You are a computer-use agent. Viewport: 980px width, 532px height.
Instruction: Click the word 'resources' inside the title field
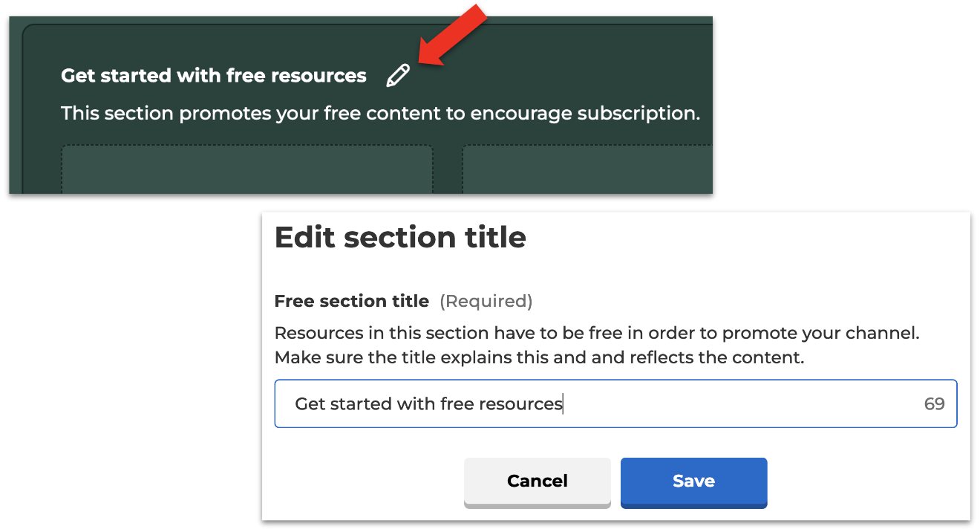520,404
